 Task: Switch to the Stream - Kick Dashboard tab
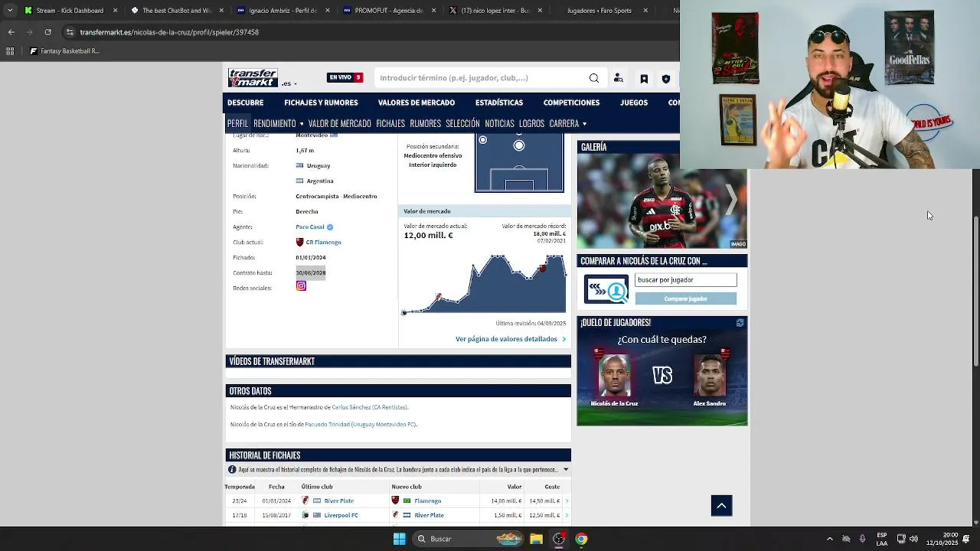[x=70, y=11]
